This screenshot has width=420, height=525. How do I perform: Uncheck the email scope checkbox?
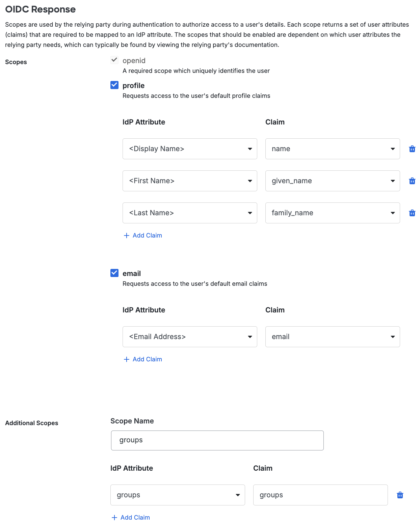point(114,273)
